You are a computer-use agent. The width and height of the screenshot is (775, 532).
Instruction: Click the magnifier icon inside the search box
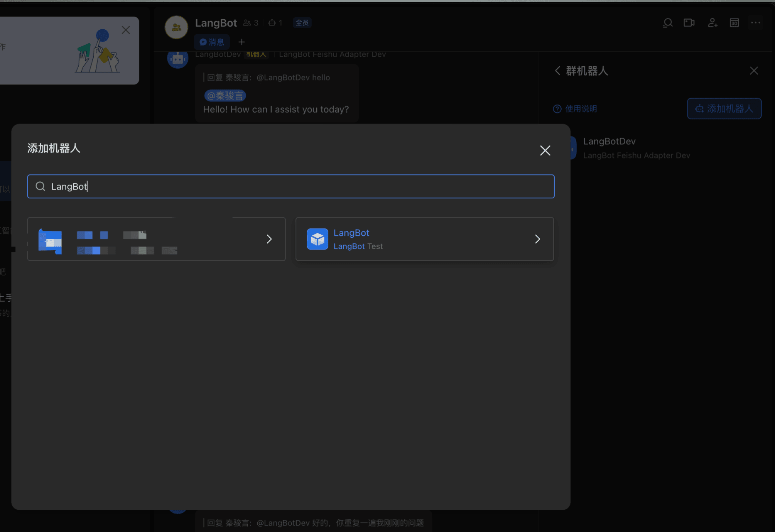40,186
